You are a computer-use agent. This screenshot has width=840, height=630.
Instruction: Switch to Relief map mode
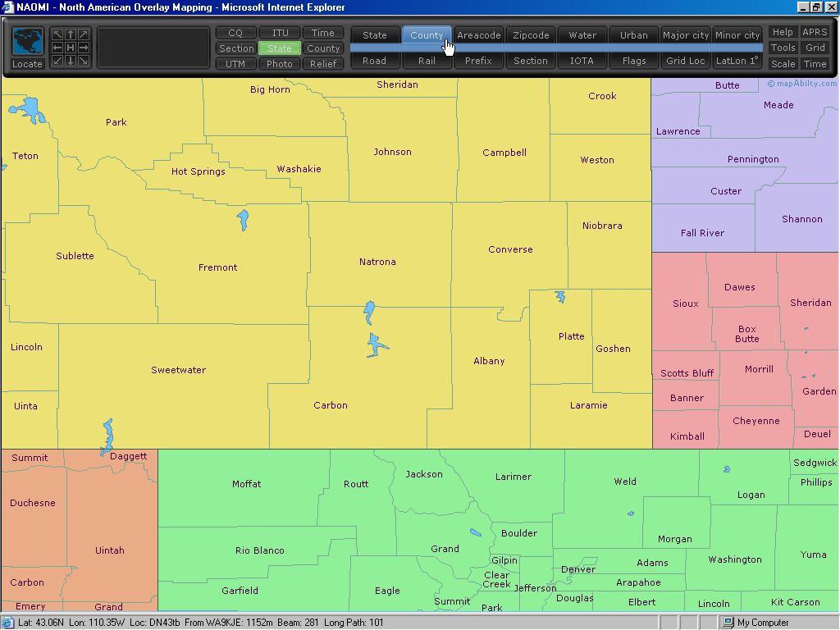point(323,64)
